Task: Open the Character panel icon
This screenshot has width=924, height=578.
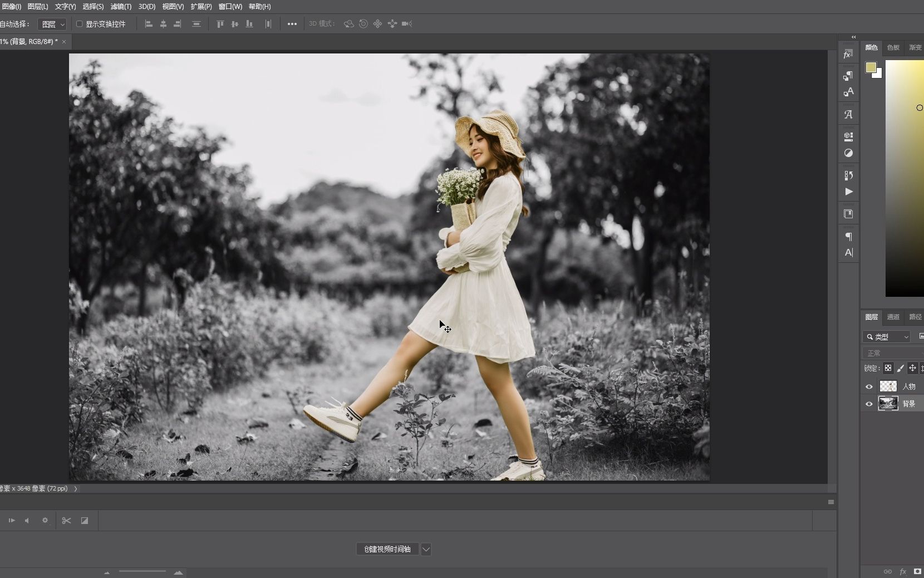Action: coord(848,252)
